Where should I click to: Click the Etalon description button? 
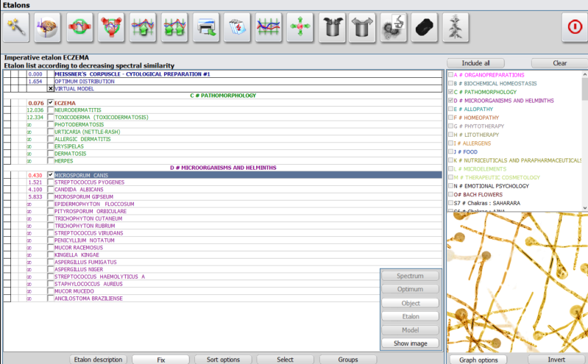tap(98, 360)
